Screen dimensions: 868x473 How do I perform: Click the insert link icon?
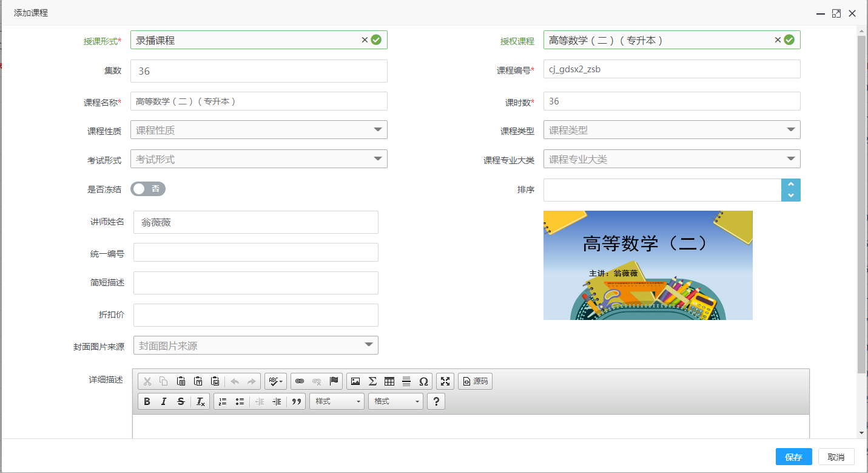299,381
